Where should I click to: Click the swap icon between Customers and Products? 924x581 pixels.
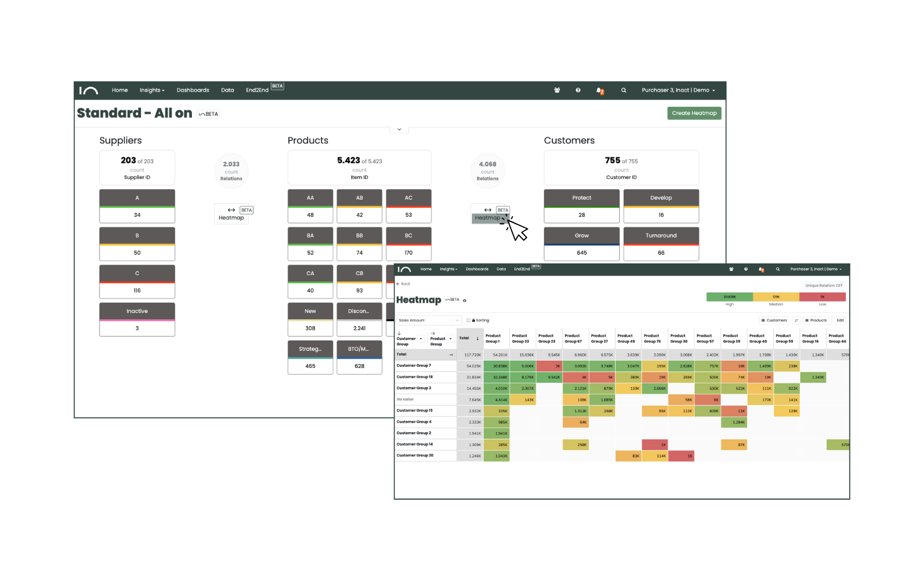coord(796,320)
